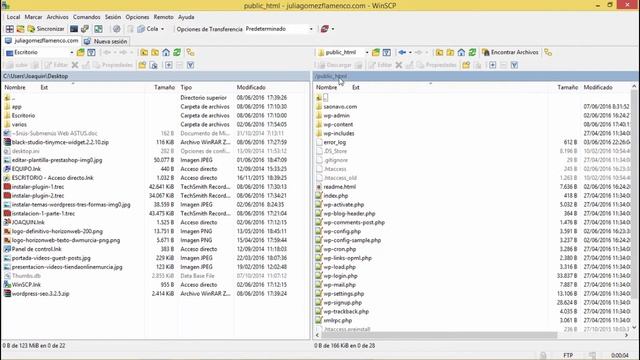This screenshot has height=360, width=640.
Task: Open the Sesión menu
Action: [113, 17]
